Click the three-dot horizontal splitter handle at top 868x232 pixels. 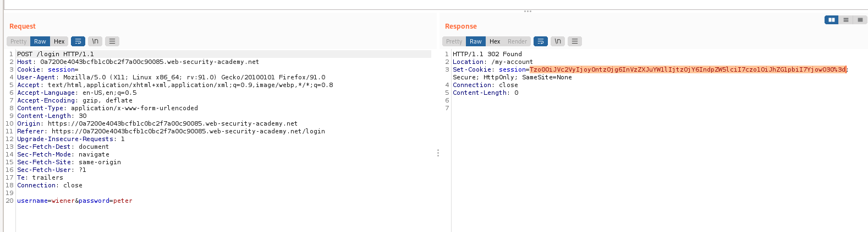(x=528, y=11)
